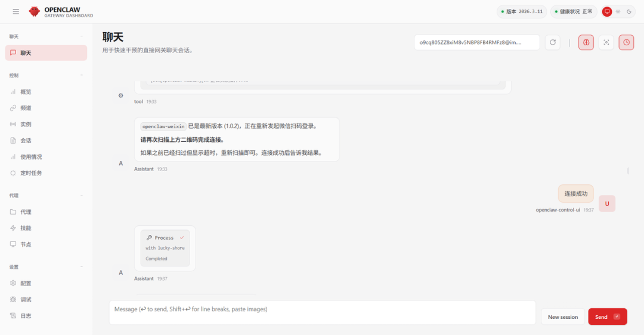
Task: Click the refresh chat icon
Action: coord(553,42)
